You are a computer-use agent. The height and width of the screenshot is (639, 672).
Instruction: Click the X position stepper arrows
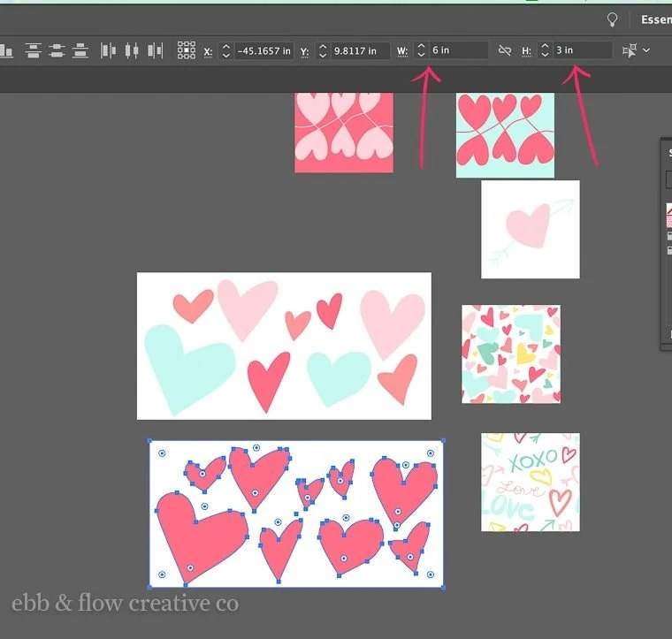coord(225,51)
